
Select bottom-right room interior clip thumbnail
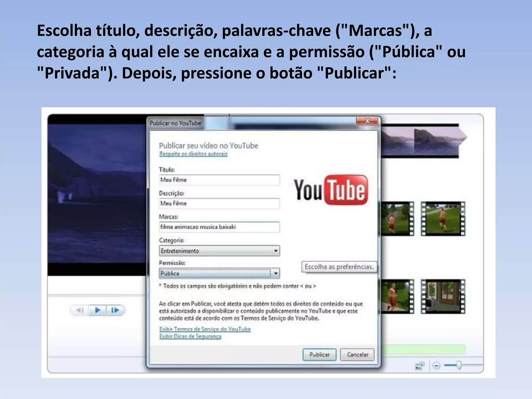[443, 296]
